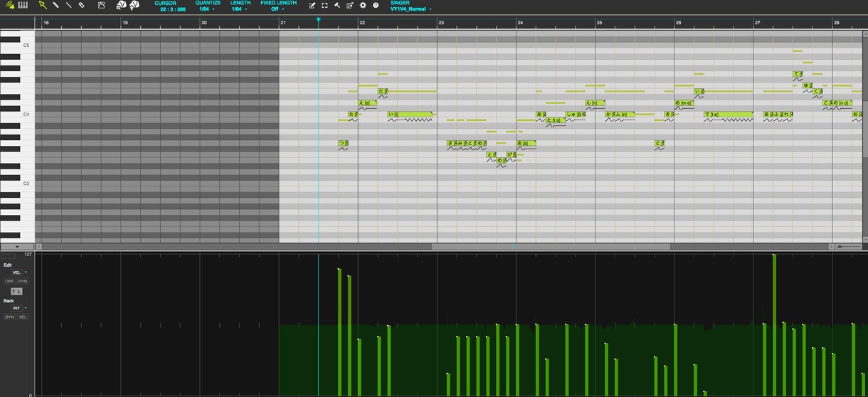This screenshot has height=397, width=868.
Task: Click the horizontal scrollbar thumb
Action: 551,247
